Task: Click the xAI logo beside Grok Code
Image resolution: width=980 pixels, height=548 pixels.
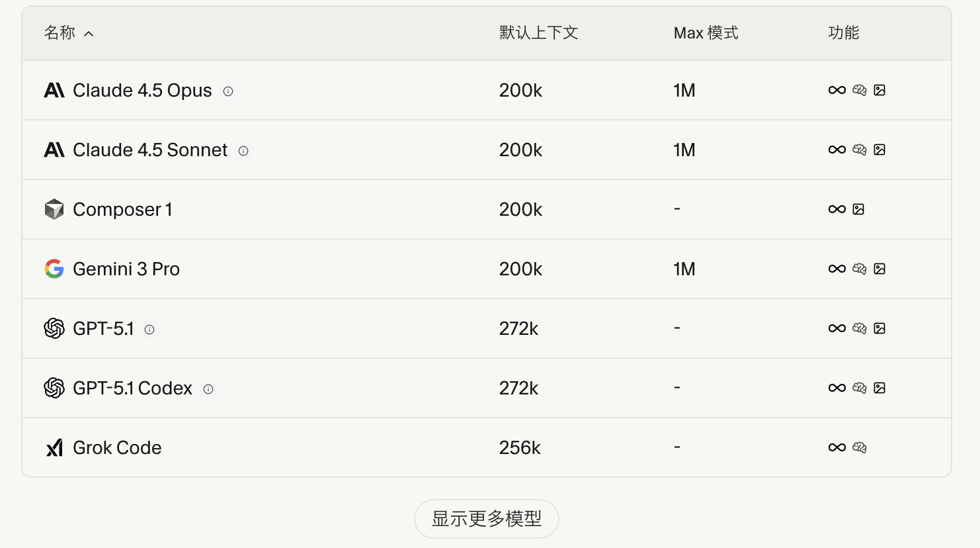Action: tap(54, 447)
